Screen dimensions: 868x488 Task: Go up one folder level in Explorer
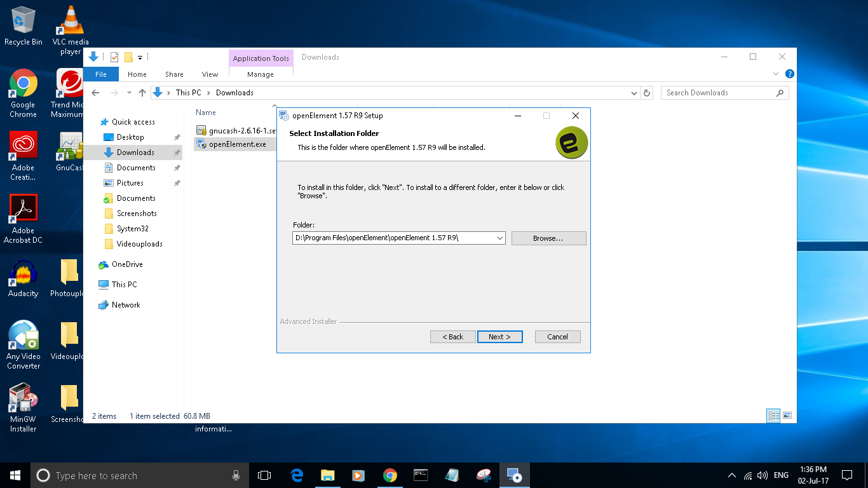pos(142,93)
